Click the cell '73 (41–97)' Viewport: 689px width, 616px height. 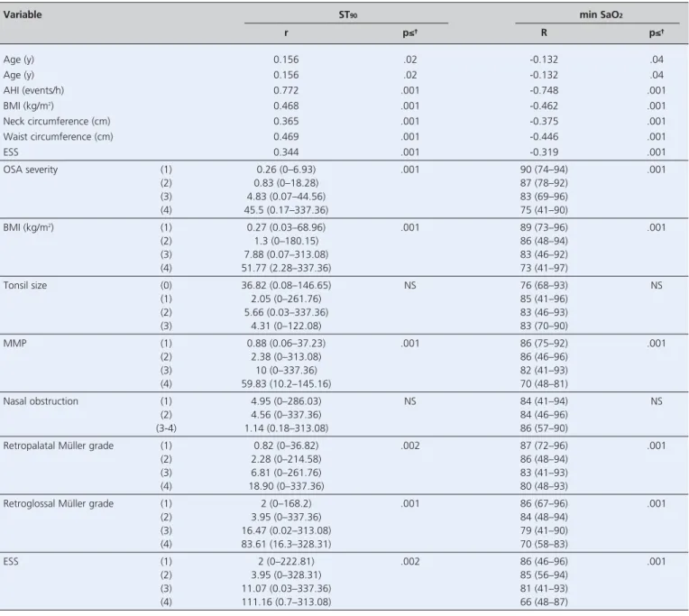pyautogui.click(x=544, y=268)
